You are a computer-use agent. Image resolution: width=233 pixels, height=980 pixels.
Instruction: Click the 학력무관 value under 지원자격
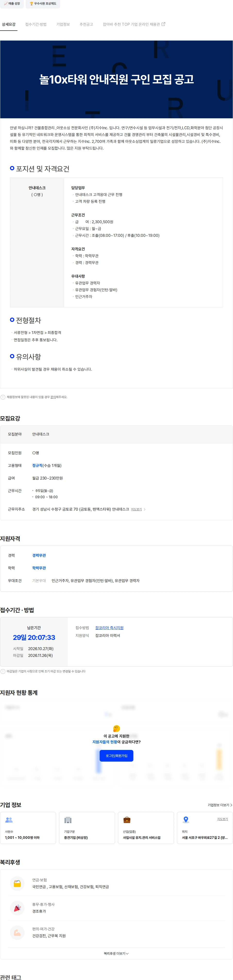point(39,568)
